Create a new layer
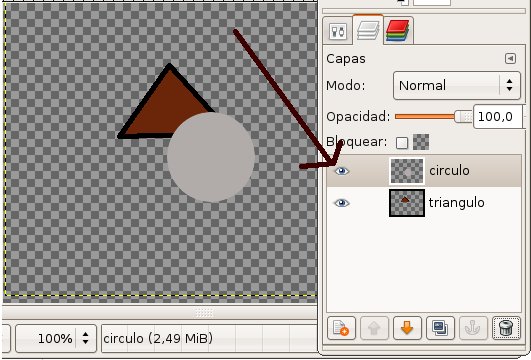 341,328
